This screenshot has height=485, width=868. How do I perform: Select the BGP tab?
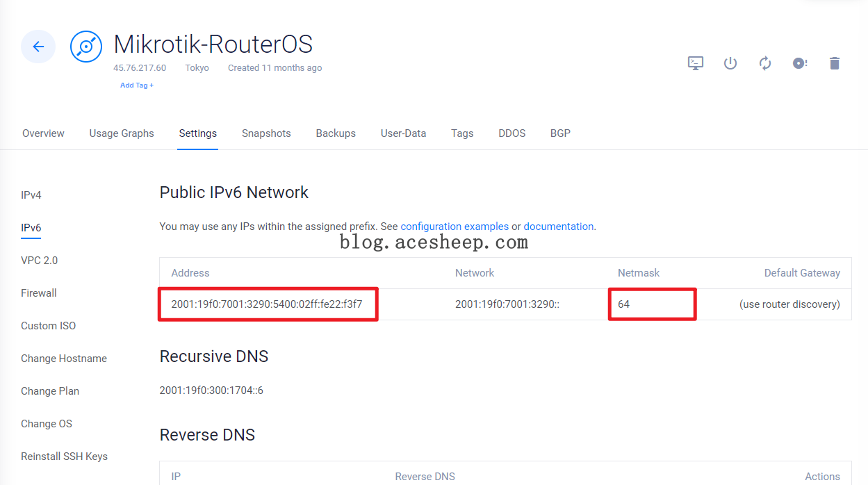click(560, 133)
